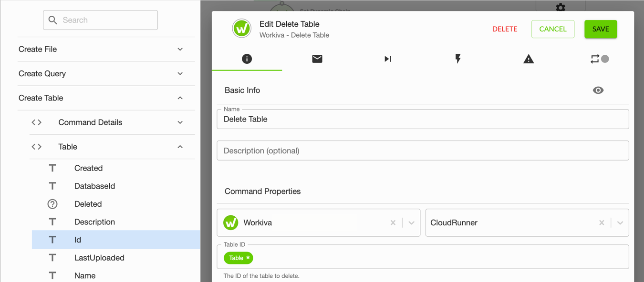
Task: Click the Name field containing Delete Table
Action: tap(423, 119)
